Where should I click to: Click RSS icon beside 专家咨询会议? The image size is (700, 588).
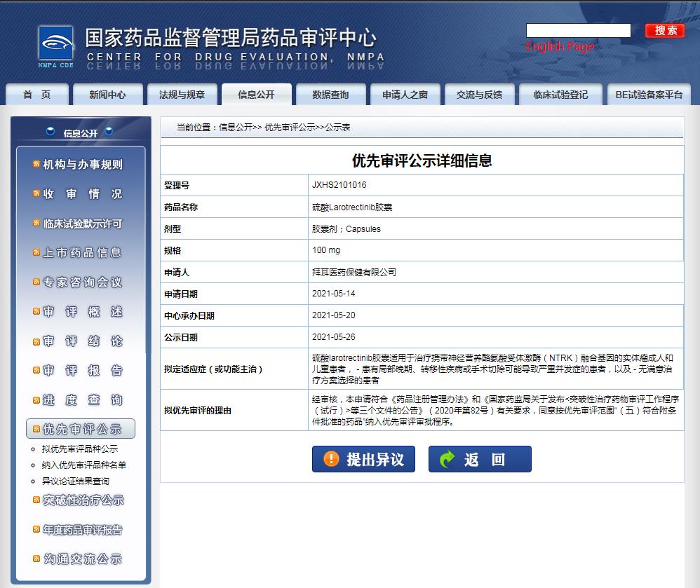pos(36,282)
